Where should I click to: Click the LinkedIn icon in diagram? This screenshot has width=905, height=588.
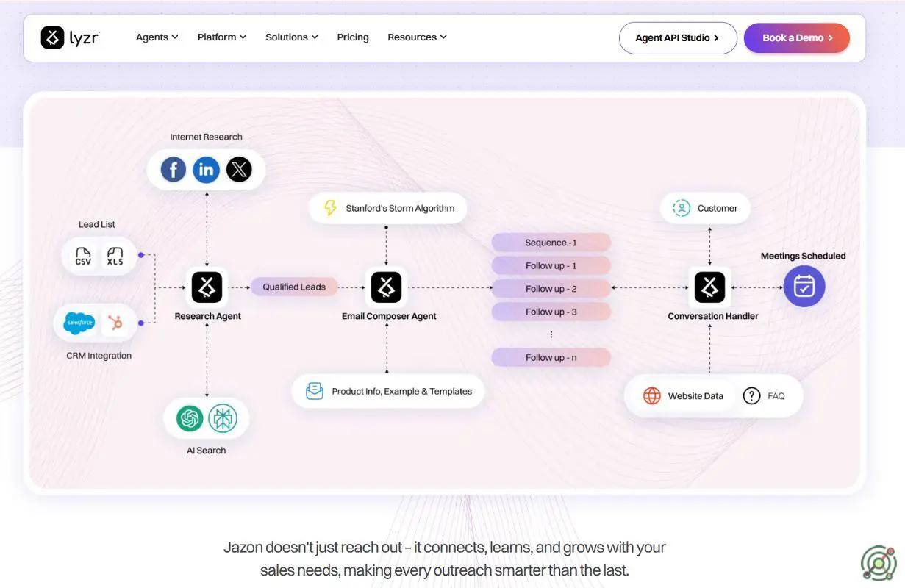click(207, 171)
